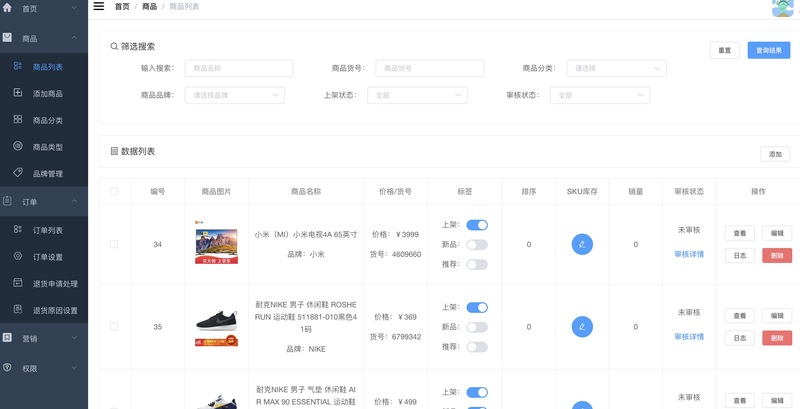This screenshot has height=409, width=800.
Task: Click the 添加商品 plus icon
Action: [x=18, y=93]
